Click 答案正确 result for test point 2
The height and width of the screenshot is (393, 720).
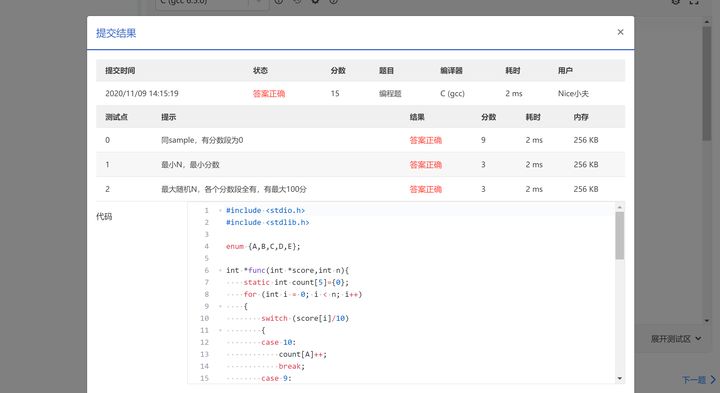pos(426,189)
